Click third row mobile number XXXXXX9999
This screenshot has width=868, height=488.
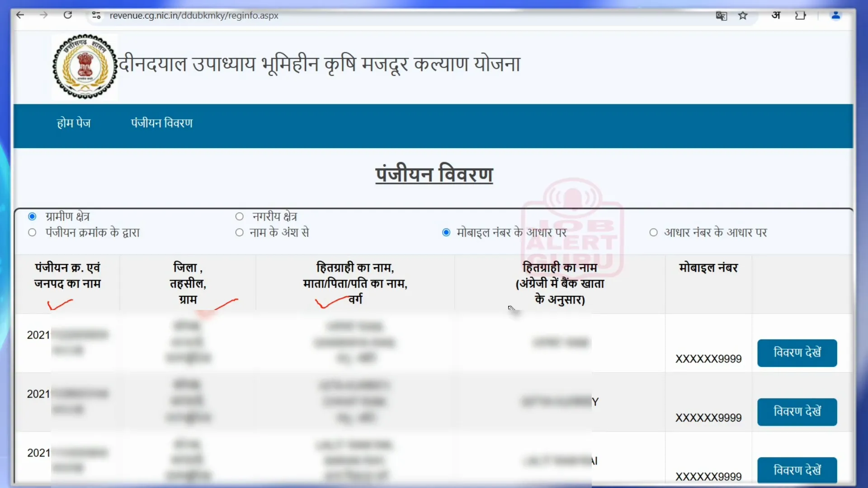(x=708, y=477)
